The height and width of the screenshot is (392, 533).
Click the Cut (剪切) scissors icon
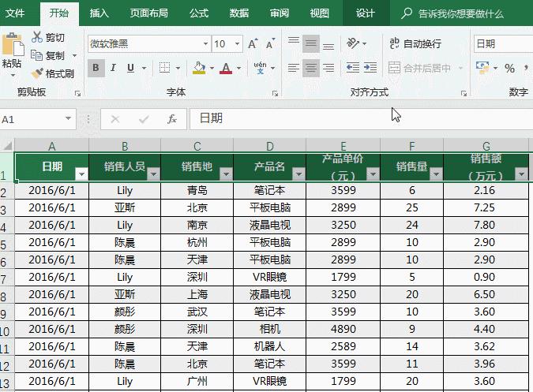point(36,37)
